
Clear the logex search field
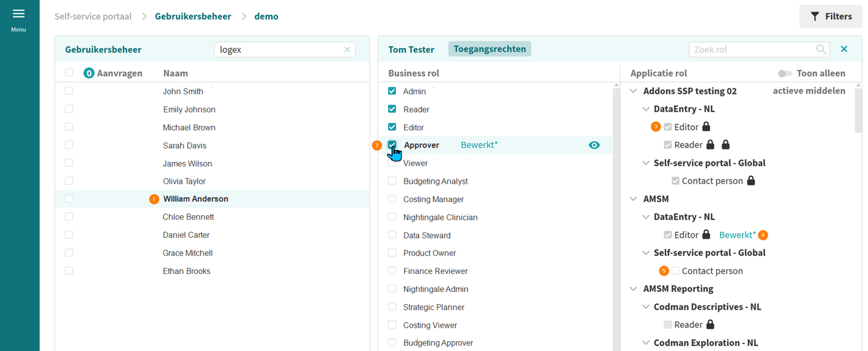pyautogui.click(x=347, y=50)
